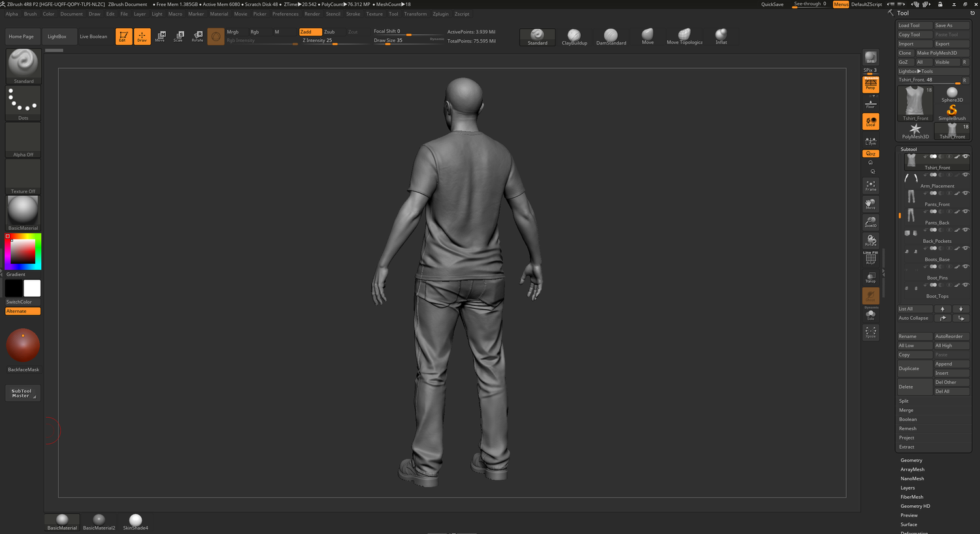Viewport: 980px width, 534px height.
Task: Hide the Pants_Front subtool via eye icon
Action: point(966,193)
